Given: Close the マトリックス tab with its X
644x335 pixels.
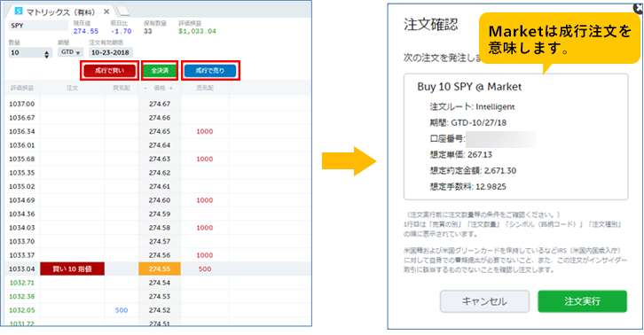Looking at the screenshot, I should 106,12.
